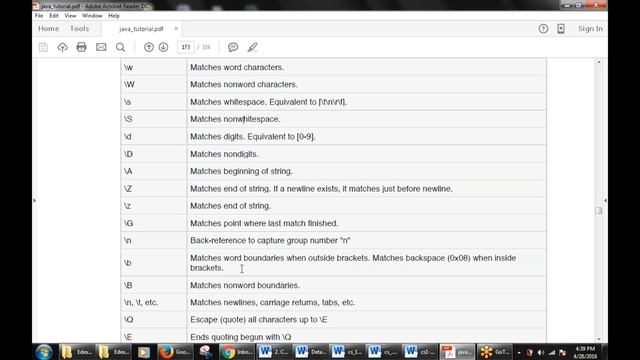Click the Sign In link
This screenshot has width=640, height=360.
pyautogui.click(x=590, y=29)
